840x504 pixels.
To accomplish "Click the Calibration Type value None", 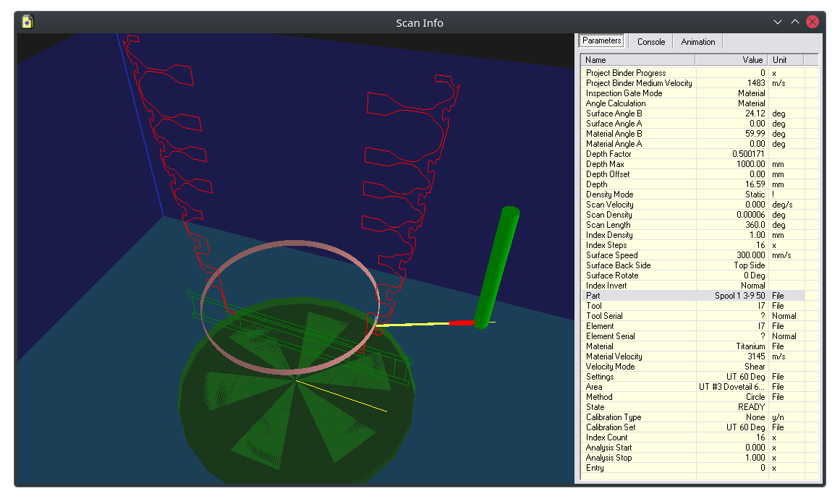I will click(x=755, y=418).
